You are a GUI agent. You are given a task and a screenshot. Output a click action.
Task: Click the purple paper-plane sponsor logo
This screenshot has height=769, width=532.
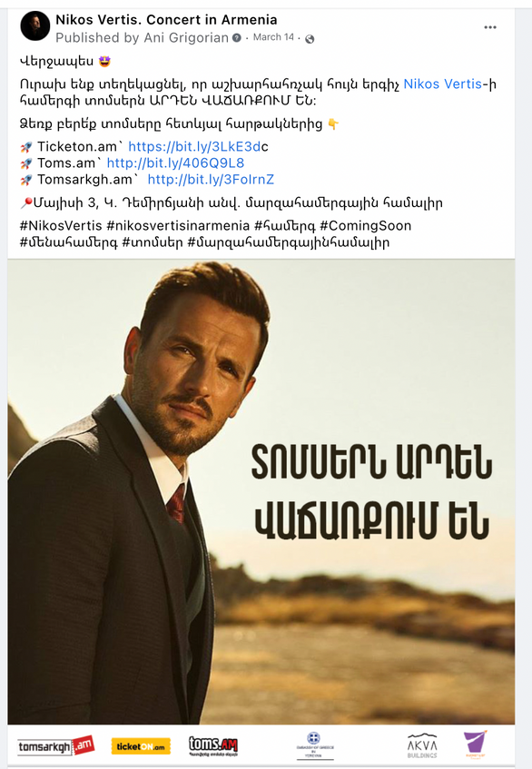[x=475, y=744]
